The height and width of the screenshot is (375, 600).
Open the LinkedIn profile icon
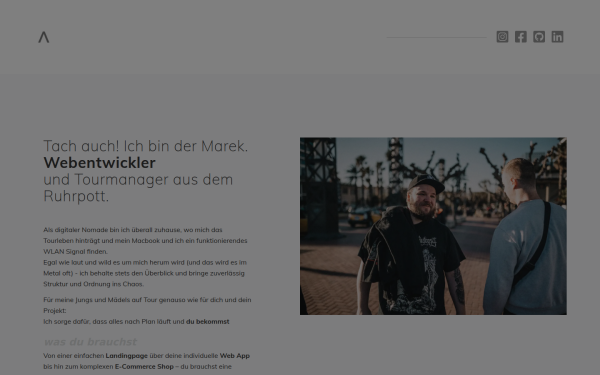coord(558,37)
